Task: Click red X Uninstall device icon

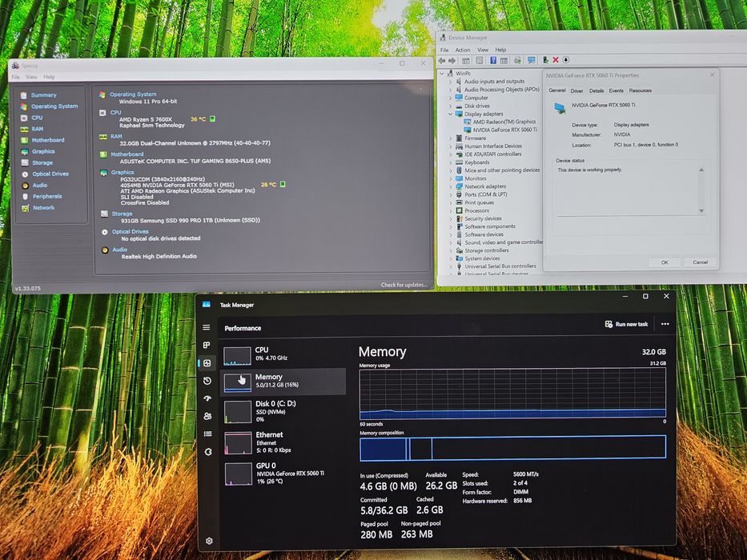Action: click(556, 60)
